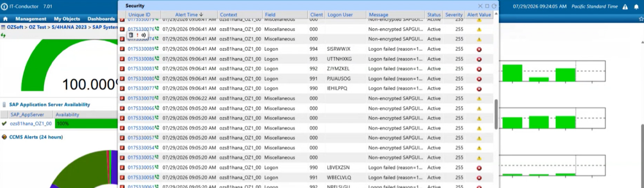Click the IT-Conductor logo icon

click(x=4, y=6)
